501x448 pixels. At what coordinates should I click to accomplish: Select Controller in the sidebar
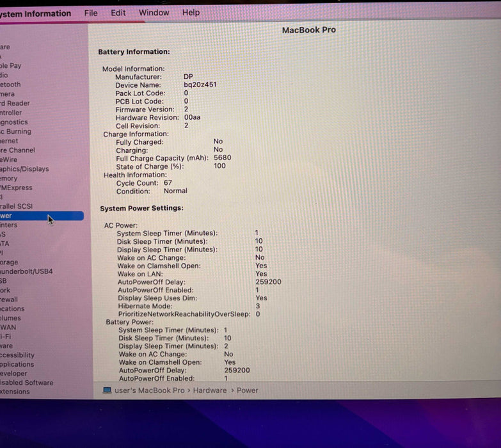(x=11, y=113)
